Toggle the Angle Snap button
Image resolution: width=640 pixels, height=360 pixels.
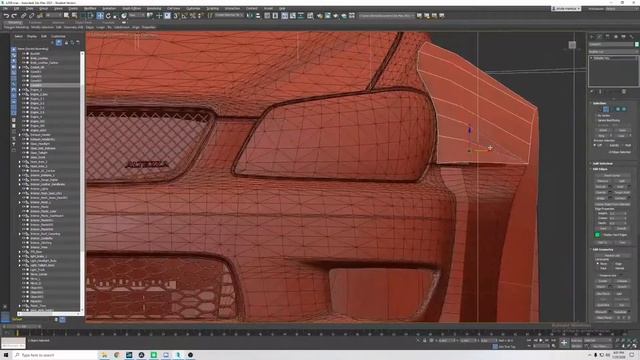(184, 16)
